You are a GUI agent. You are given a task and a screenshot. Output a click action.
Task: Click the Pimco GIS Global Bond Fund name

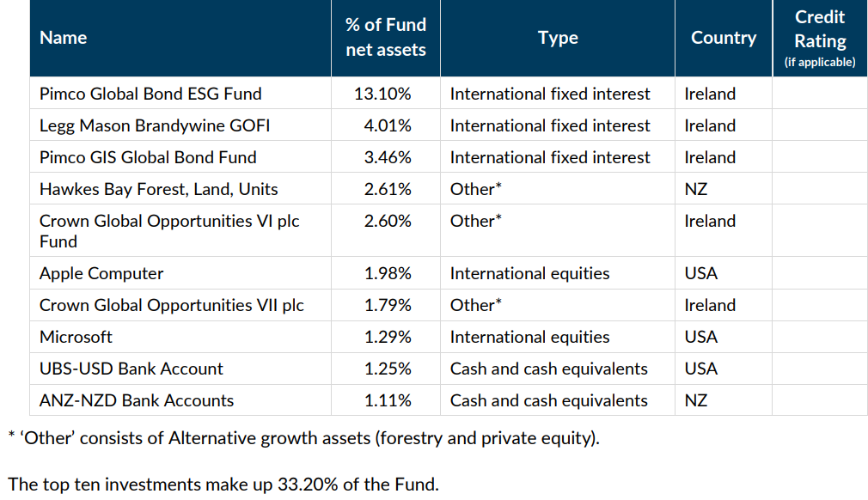point(148,157)
